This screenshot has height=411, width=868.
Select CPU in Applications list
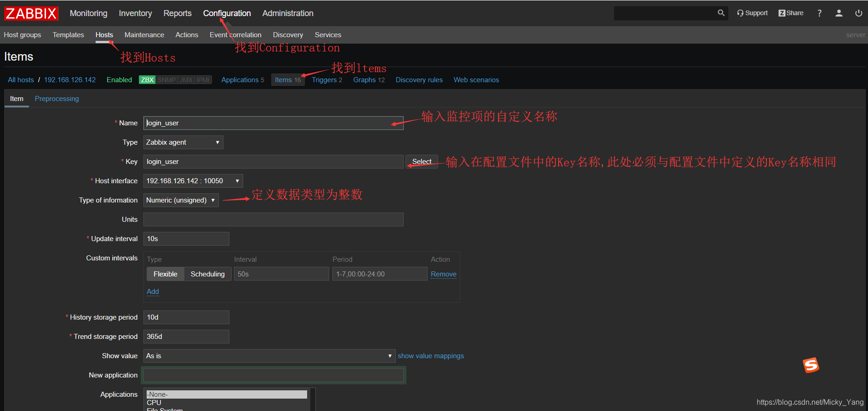pyautogui.click(x=227, y=403)
